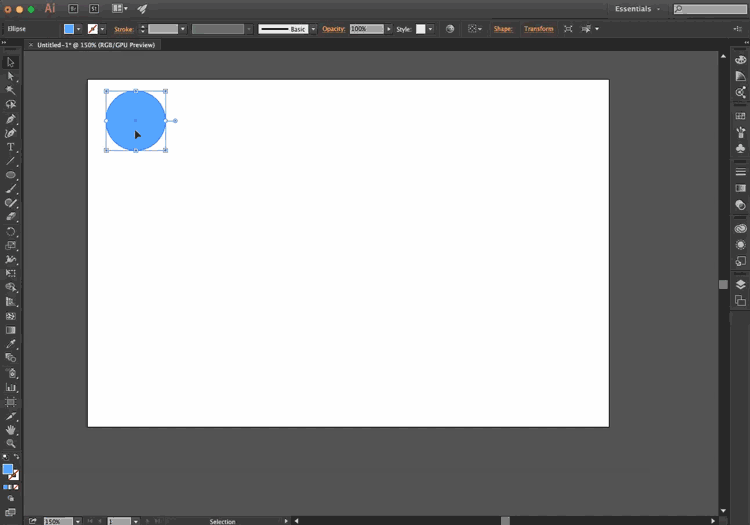Select the Width/Warp tool

tap(11, 260)
